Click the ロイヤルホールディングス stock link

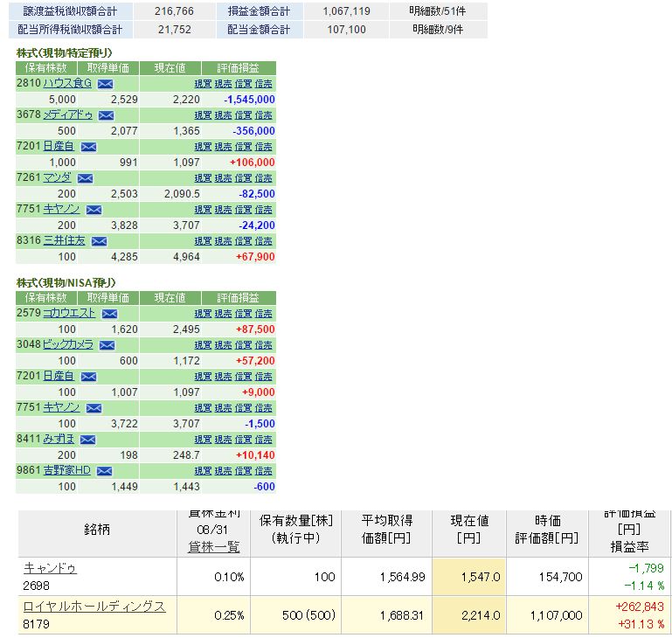[x=94, y=607]
